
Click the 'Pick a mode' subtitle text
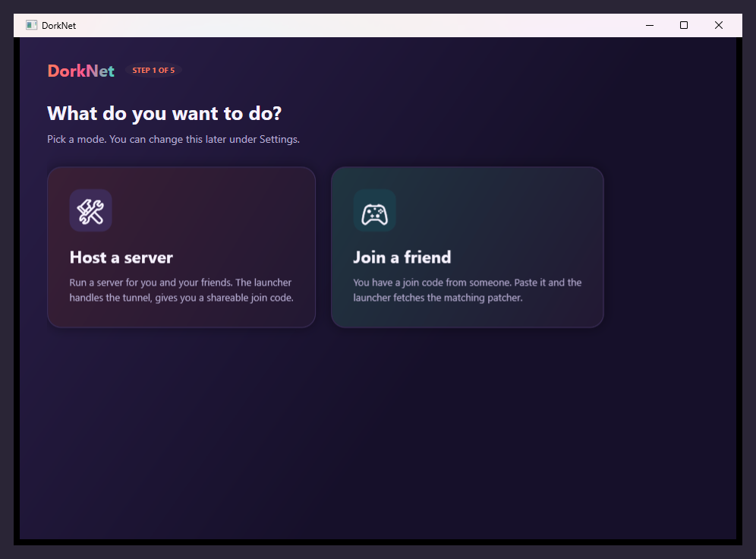pyautogui.click(x=174, y=140)
